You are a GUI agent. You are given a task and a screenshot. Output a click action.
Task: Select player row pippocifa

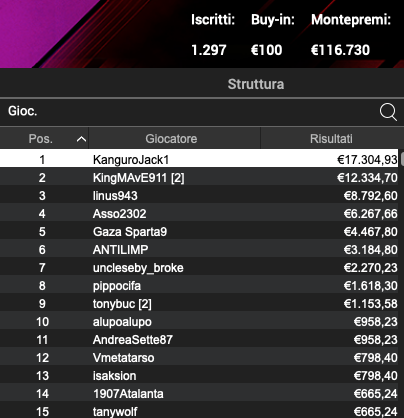point(199,285)
